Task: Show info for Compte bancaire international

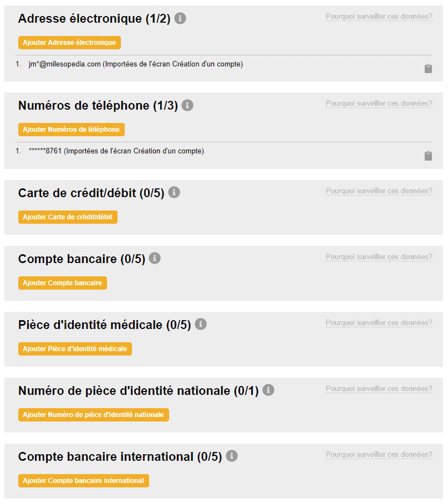Action: click(232, 456)
